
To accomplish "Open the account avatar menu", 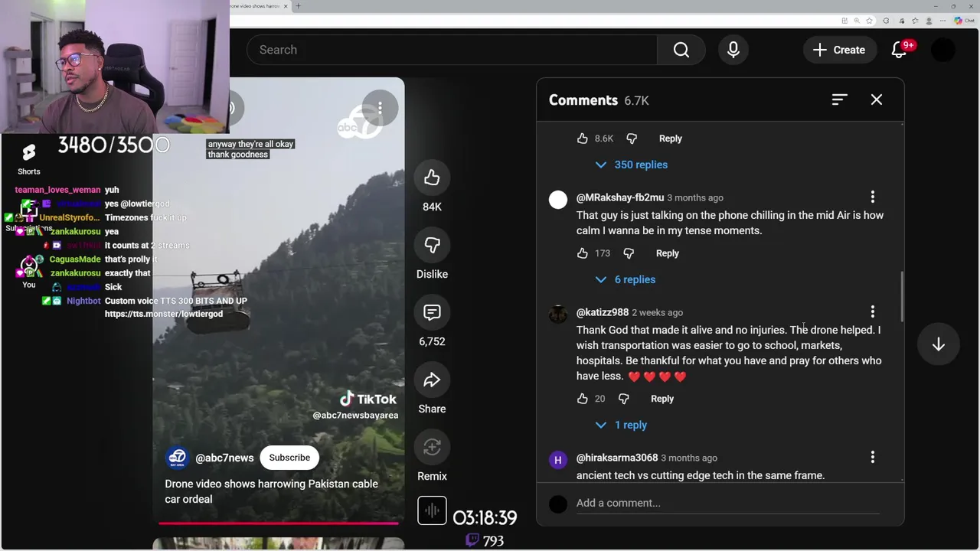I will click(x=943, y=50).
